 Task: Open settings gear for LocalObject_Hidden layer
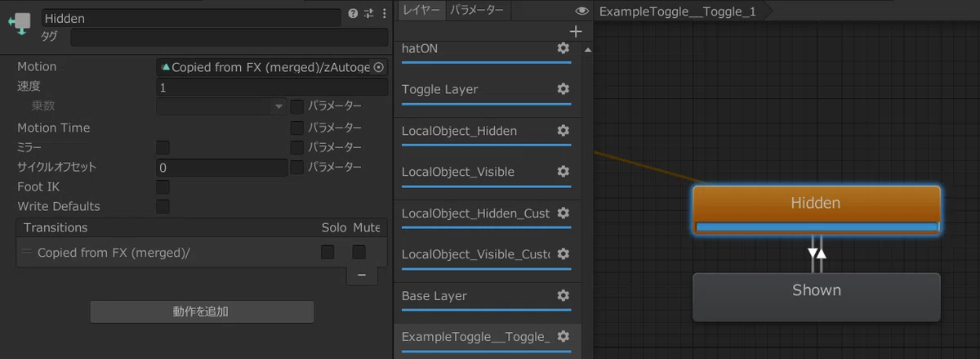563,131
